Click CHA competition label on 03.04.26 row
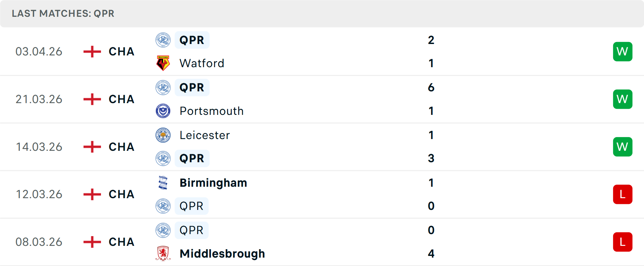Image resolution: width=644 pixels, height=266 pixels. [x=121, y=52]
